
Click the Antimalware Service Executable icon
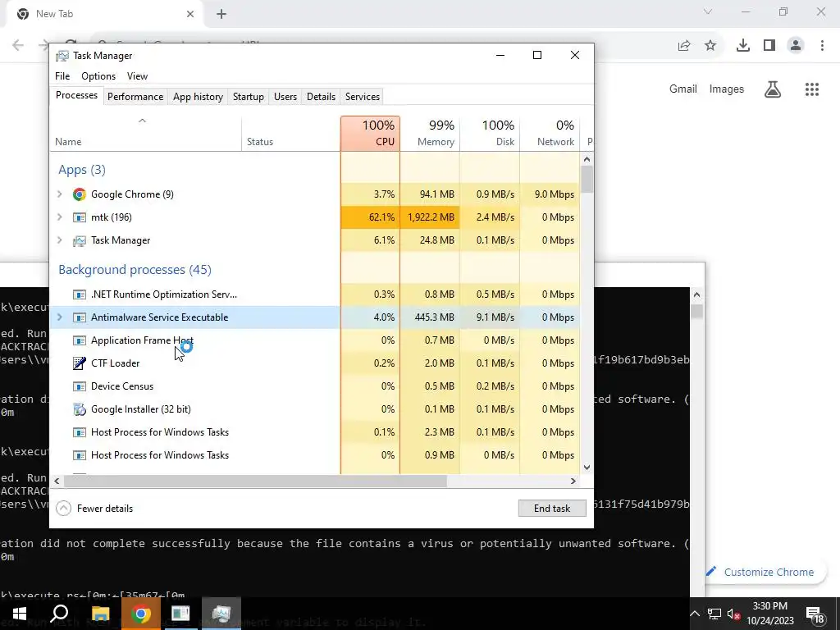80,317
